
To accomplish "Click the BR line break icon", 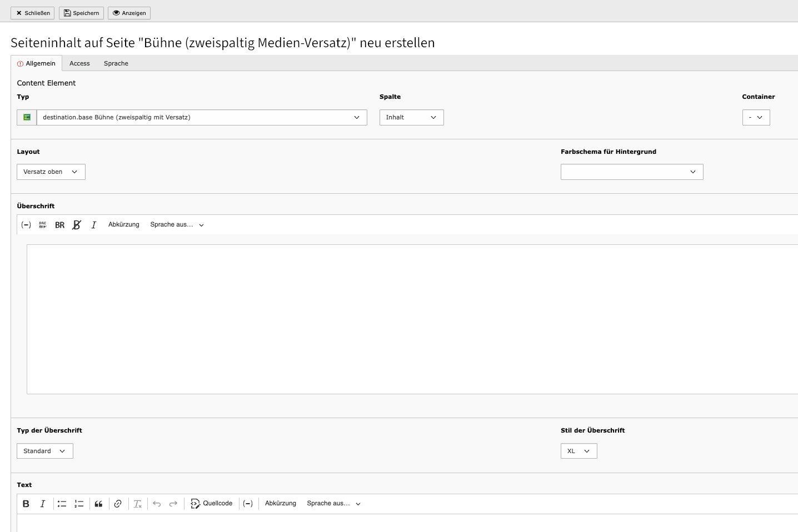I will tap(59, 225).
